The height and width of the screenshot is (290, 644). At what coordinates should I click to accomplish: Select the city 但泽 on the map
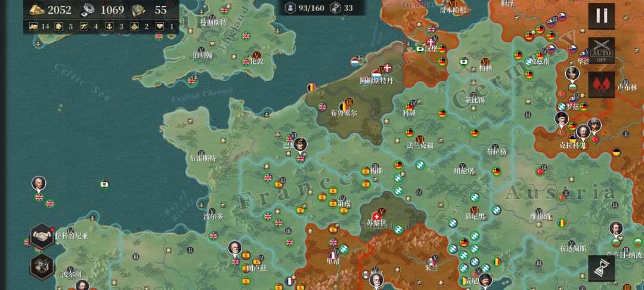point(507,3)
